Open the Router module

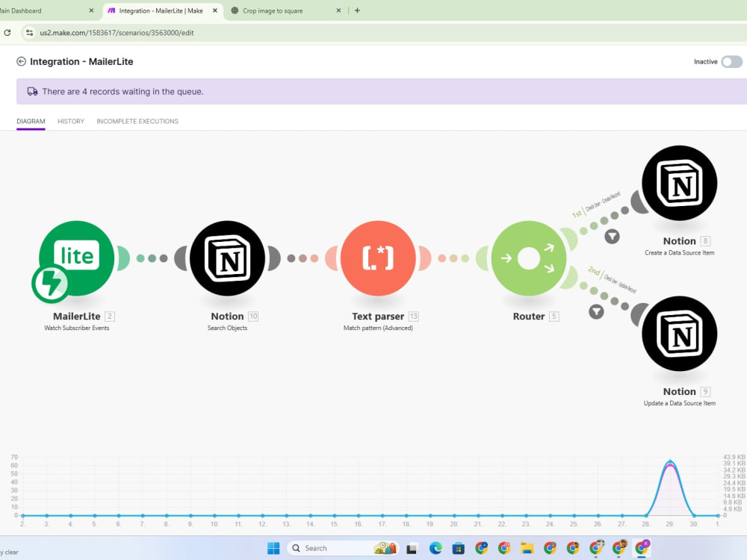pyautogui.click(x=529, y=258)
